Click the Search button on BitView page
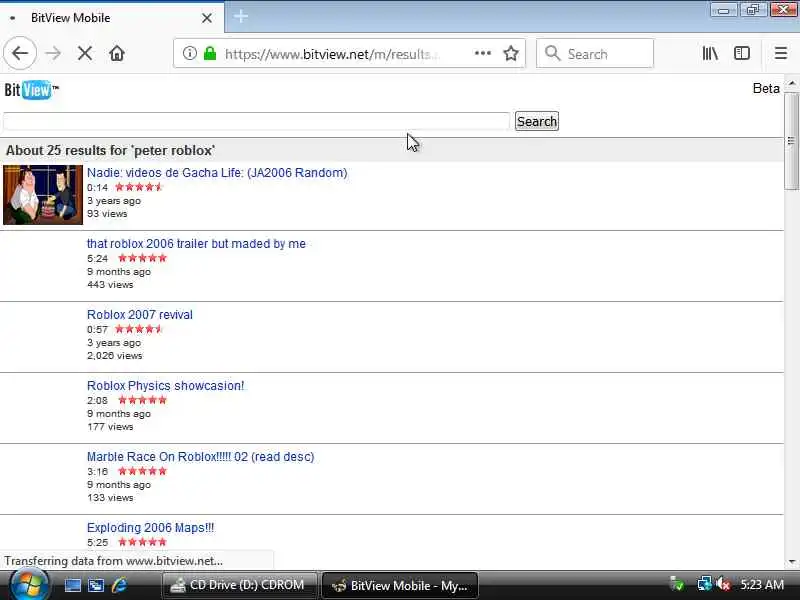Image resolution: width=800 pixels, height=600 pixels. click(x=537, y=121)
